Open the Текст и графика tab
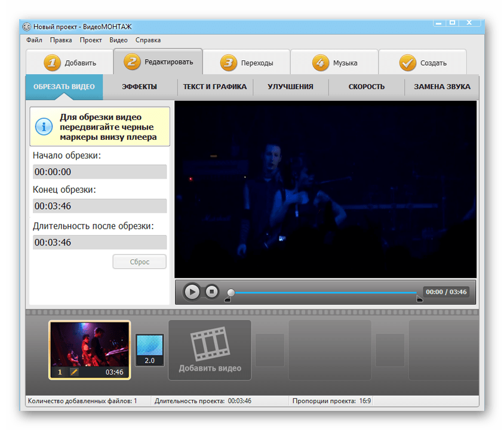The height and width of the screenshot is (430, 504). click(214, 87)
